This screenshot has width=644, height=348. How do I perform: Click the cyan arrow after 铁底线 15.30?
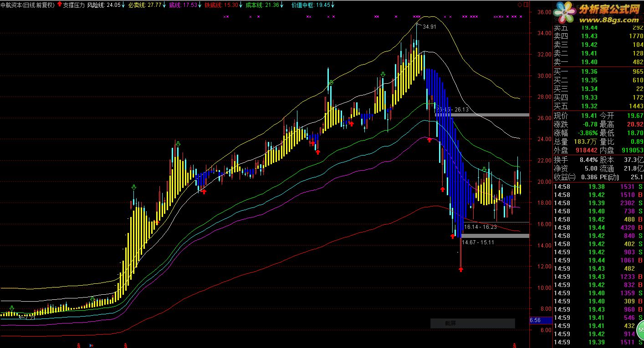tap(241, 5)
